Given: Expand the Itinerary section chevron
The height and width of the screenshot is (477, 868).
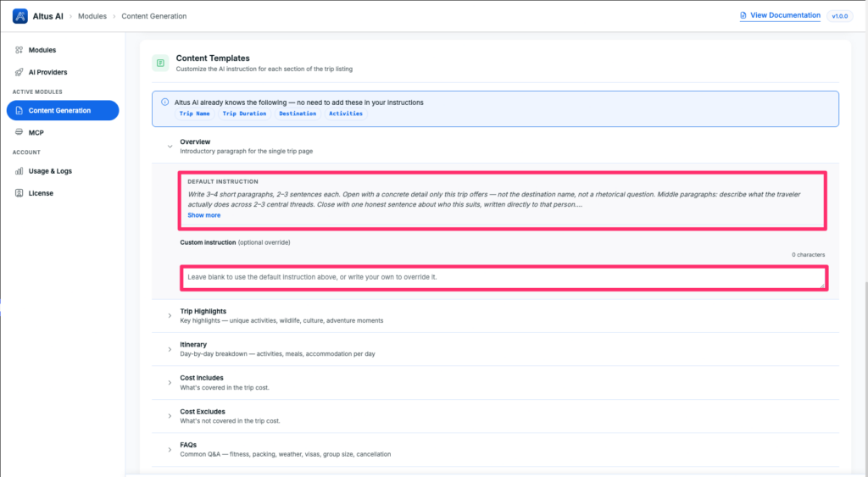Looking at the screenshot, I should pos(170,349).
